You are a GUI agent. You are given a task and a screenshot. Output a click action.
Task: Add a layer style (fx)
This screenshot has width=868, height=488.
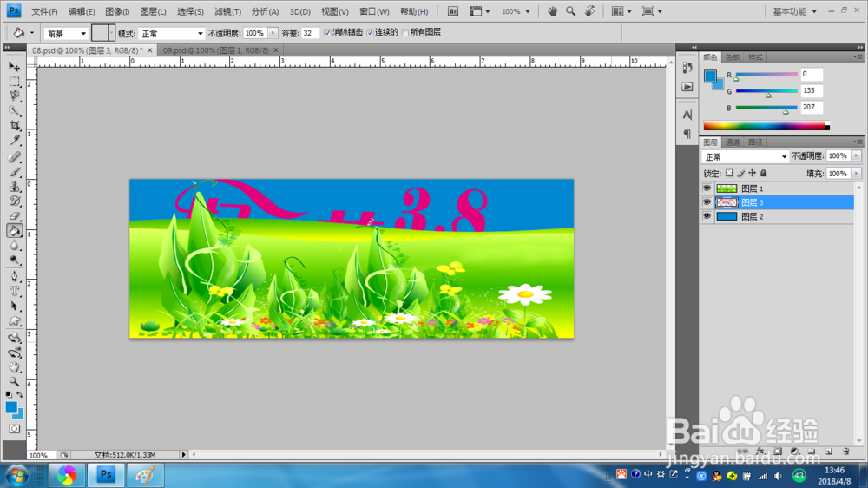(x=760, y=452)
